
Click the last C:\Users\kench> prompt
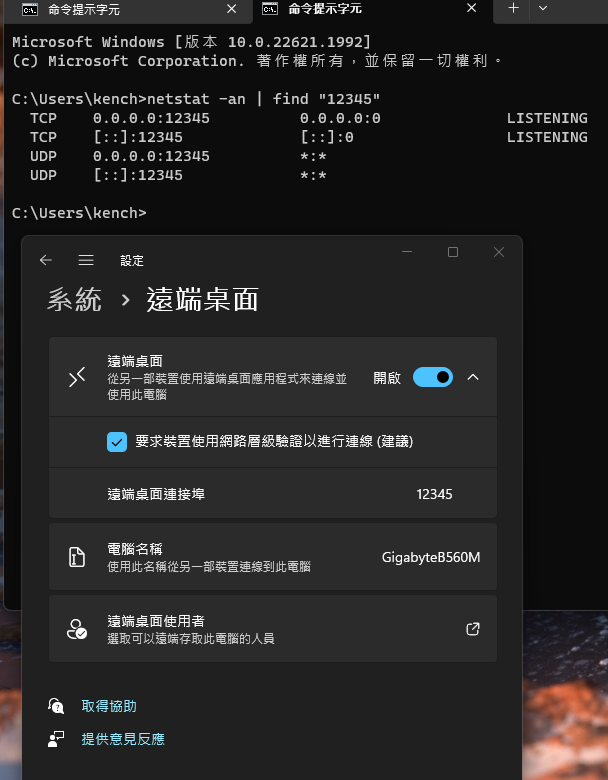click(79, 213)
